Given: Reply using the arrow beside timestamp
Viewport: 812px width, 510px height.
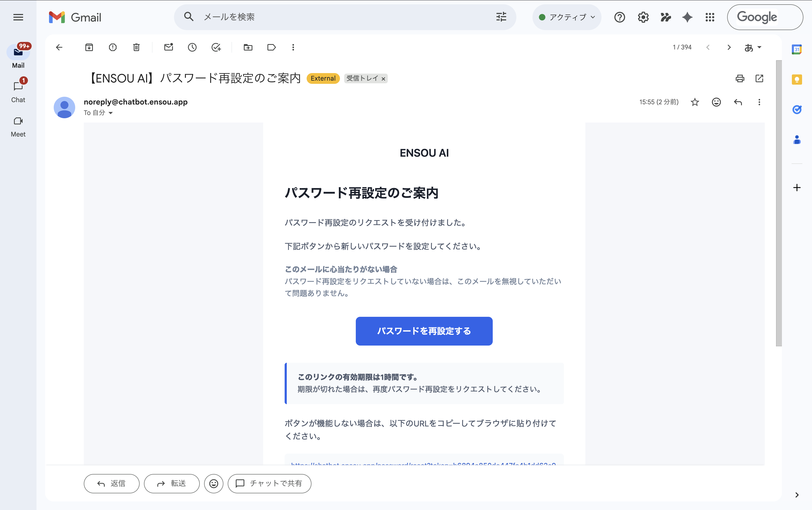Looking at the screenshot, I should click(x=738, y=102).
